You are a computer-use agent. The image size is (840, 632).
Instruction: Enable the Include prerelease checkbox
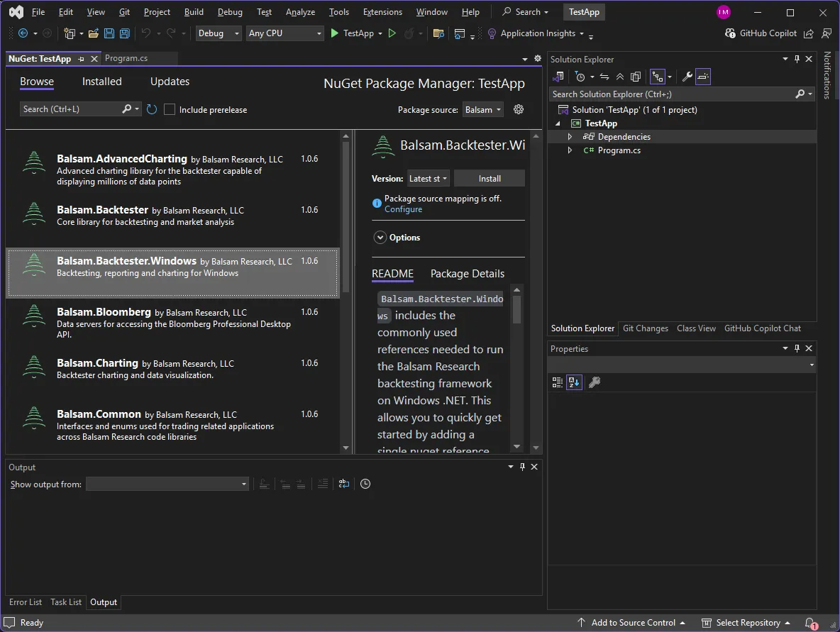(170, 110)
